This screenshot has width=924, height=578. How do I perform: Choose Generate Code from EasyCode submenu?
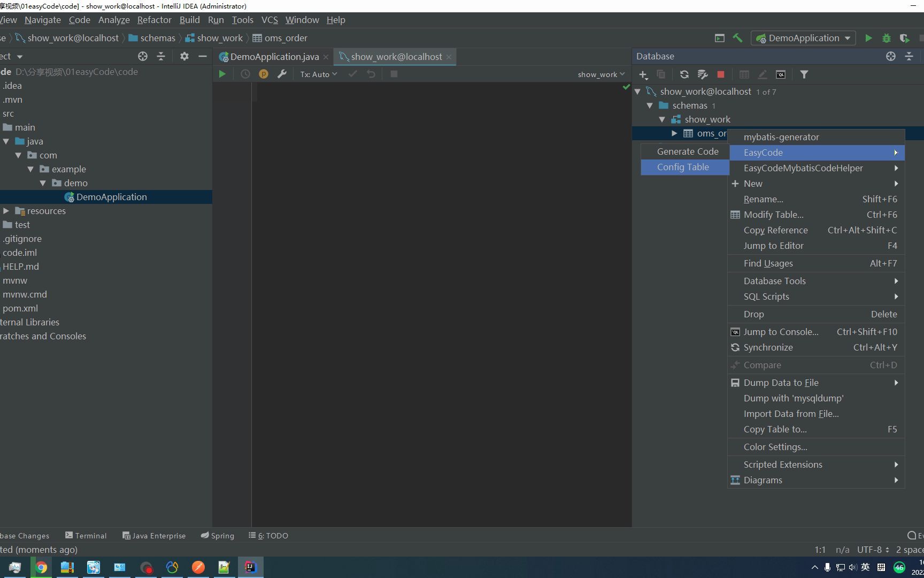coord(685,151)
